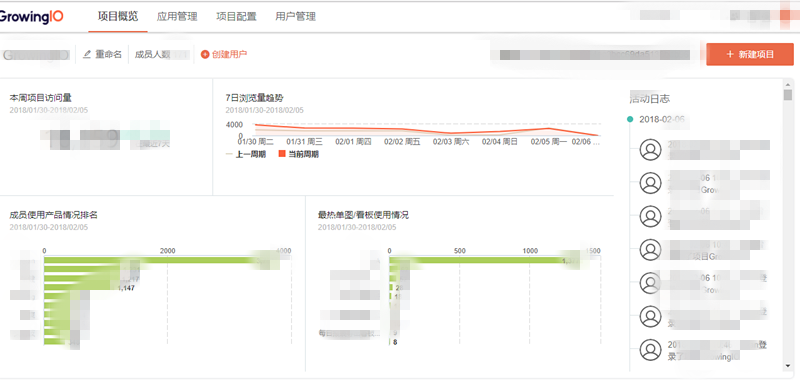Open the 应用管理 tab
This screenshot has height=384, width=800.
tap(177, 16)
